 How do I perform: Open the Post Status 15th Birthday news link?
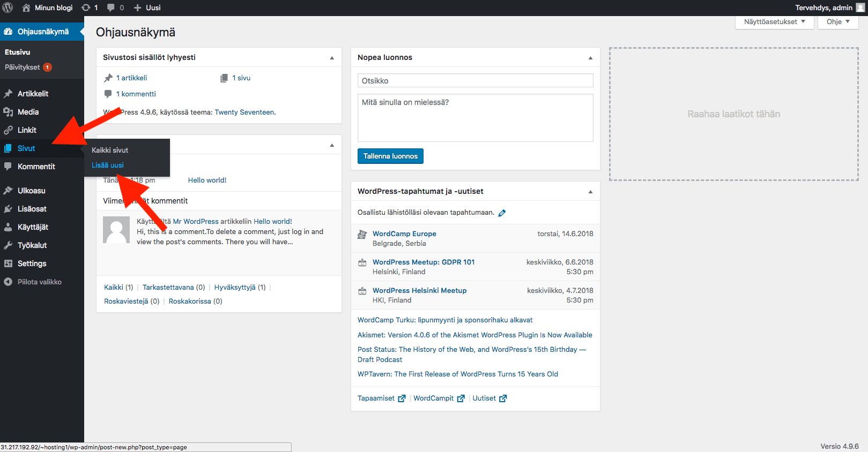point(472,355)
